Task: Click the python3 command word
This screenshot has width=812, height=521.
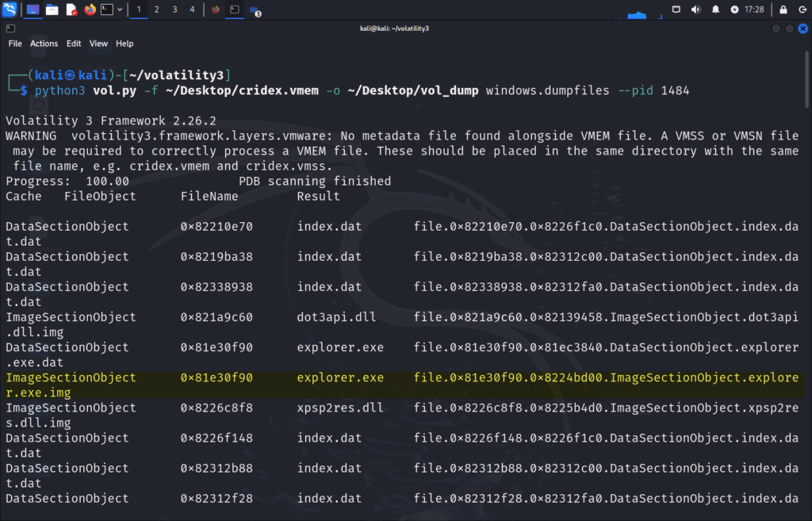Action: click(x=59, y=90)
